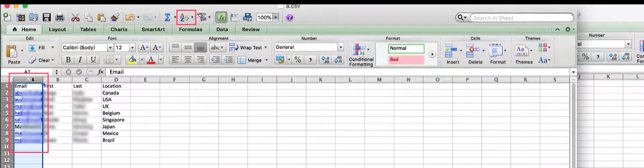Open the Tables tab
This screenshot has width=644, height=168.
pyautogui.click(x=88, y=30)
